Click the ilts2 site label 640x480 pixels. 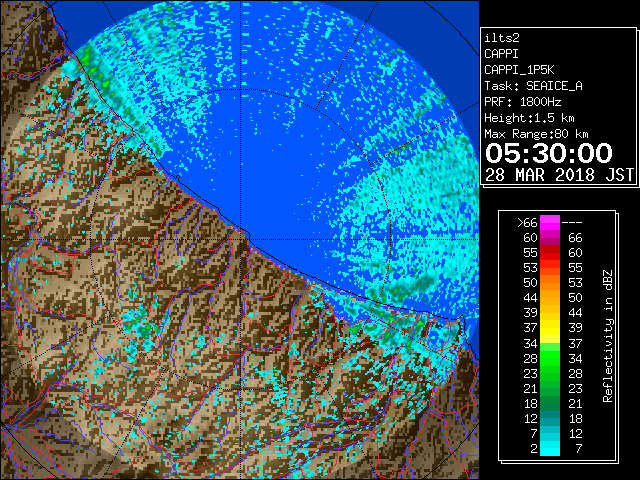(x=502, y=38)
